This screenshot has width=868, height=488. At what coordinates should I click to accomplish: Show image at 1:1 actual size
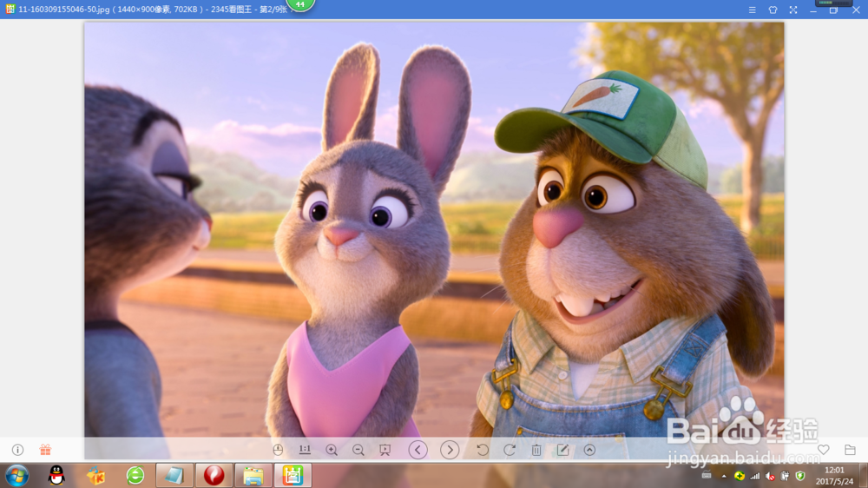coord(305,450)
